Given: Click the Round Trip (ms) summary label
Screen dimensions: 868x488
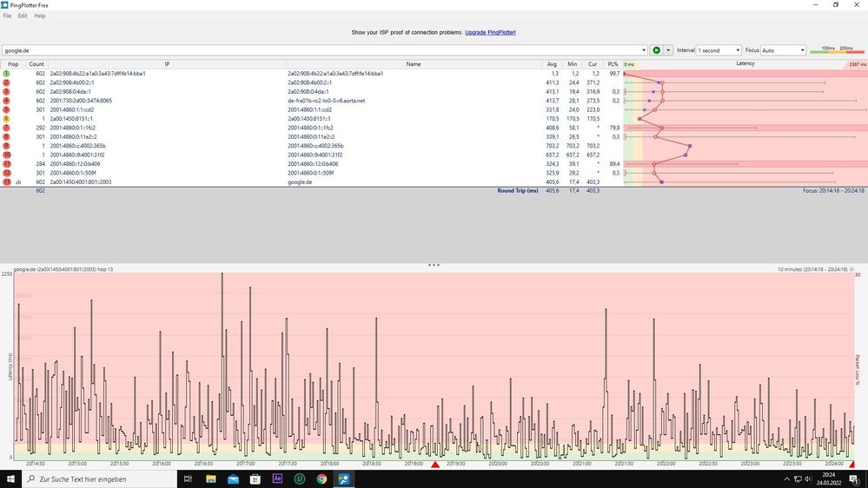Looking at the screenshot, I should 518,191.
